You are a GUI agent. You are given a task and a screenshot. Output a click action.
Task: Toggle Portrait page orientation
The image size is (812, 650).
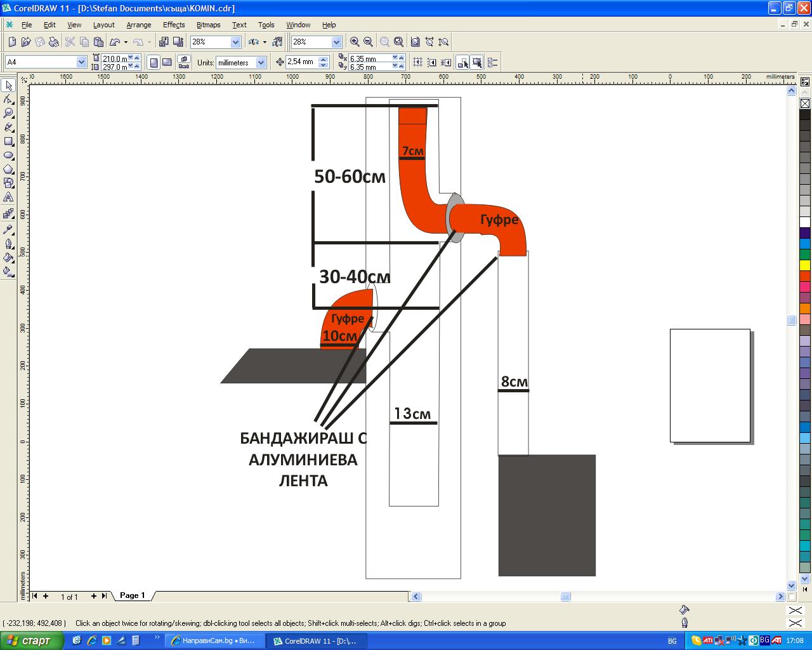coord(154,62)
